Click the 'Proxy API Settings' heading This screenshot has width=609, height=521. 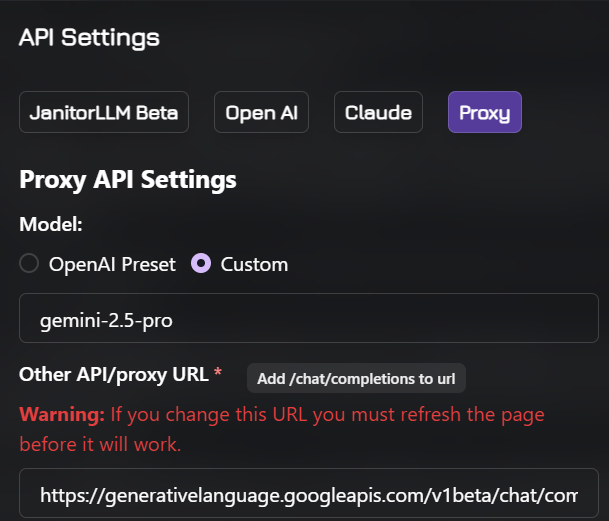(x=128, y=180)
